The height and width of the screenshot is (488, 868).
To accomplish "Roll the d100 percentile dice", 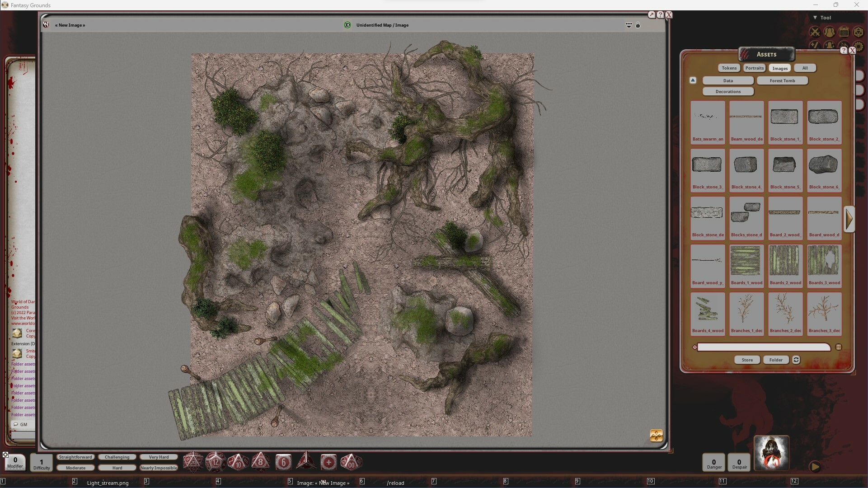I will tap(352, 462).
